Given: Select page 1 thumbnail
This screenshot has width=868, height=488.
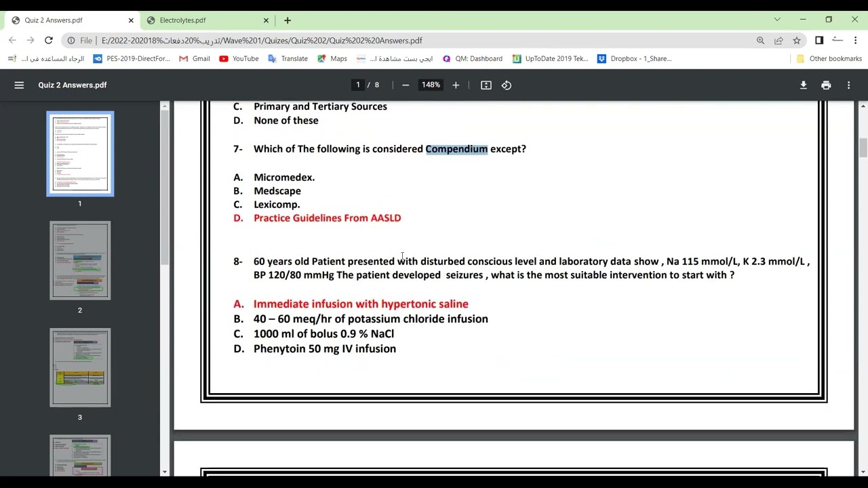Looking at the screenshot, I should tap(80, 154).
